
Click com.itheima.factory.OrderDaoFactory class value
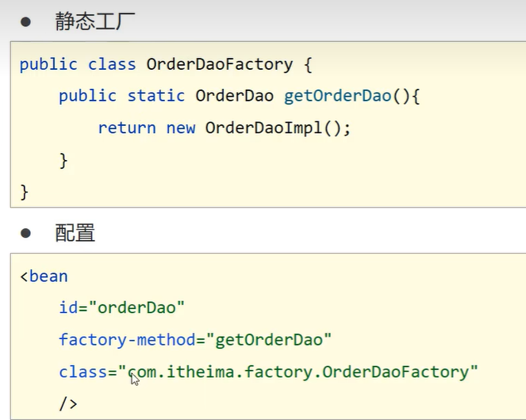tap(298, 372)
